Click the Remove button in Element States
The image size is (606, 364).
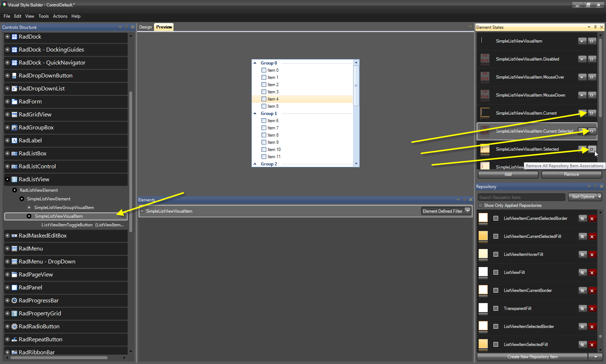pos(571,174)
